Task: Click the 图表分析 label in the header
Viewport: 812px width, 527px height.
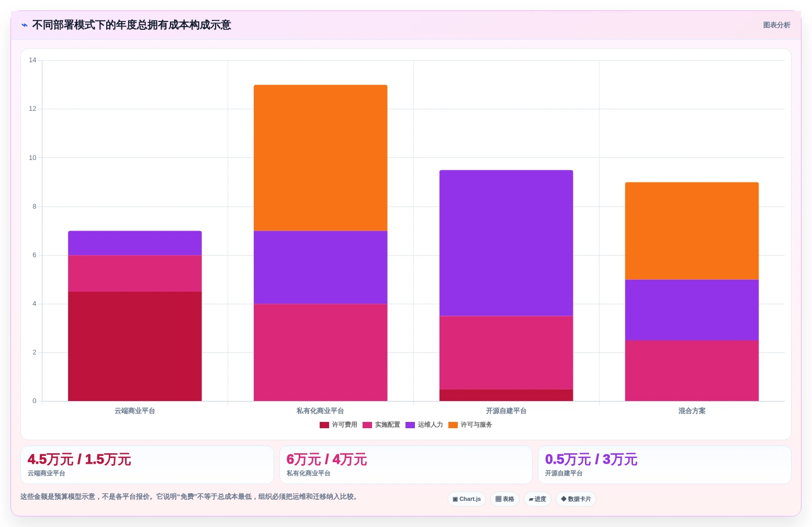Action: point(776,25)
